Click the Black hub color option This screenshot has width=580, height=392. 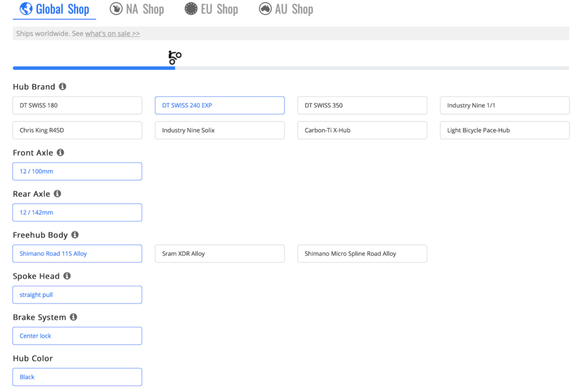(x=77, y=377)
